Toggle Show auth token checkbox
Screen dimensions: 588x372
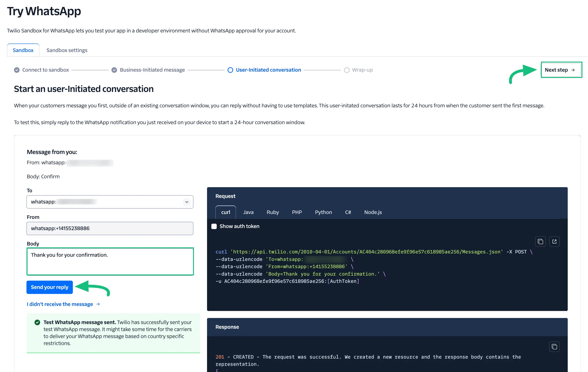[x=213, y=226]
